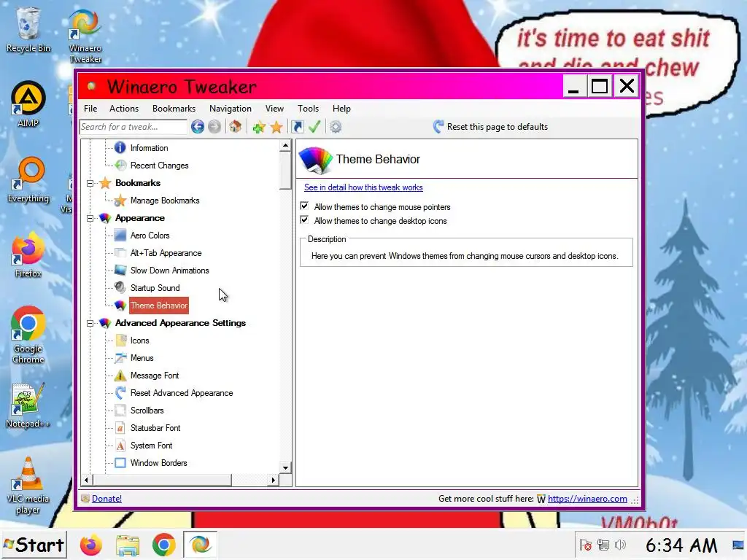Add bookmark with green plus star icon
Screen dimensions: 747x560
click(x=259, y=127)
